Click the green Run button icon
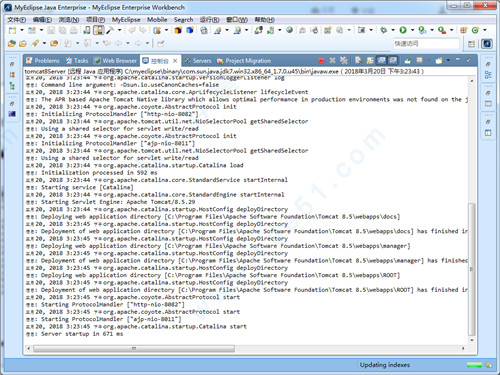 coord(403,30)
